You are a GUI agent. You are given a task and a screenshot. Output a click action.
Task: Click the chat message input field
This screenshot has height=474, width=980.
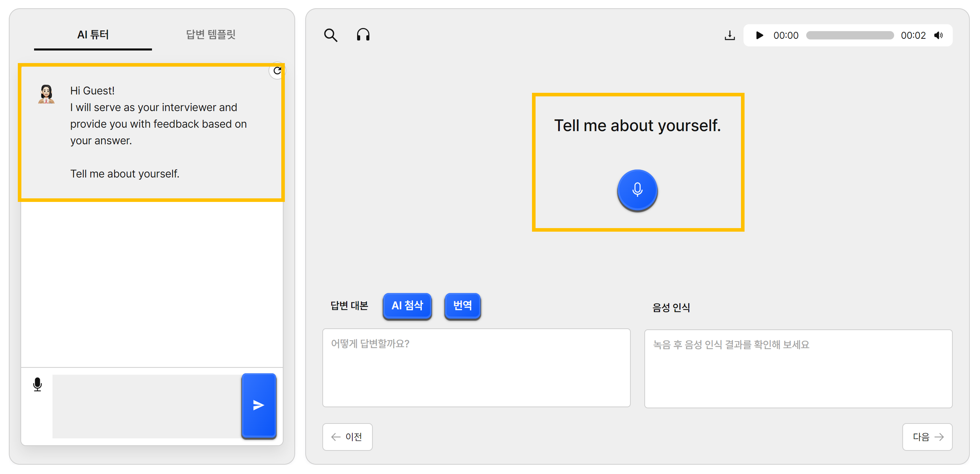coord(147,406)
